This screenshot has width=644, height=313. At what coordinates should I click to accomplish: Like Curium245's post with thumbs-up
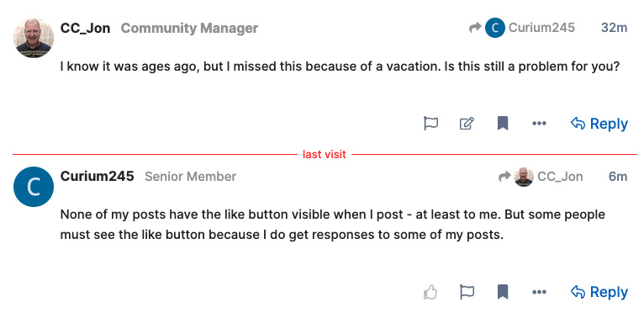click(430, 292)
